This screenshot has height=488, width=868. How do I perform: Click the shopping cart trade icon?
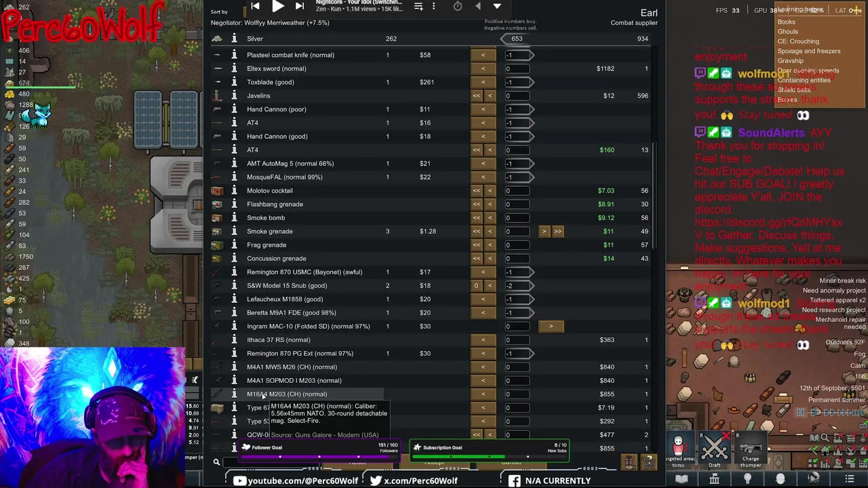649,462
